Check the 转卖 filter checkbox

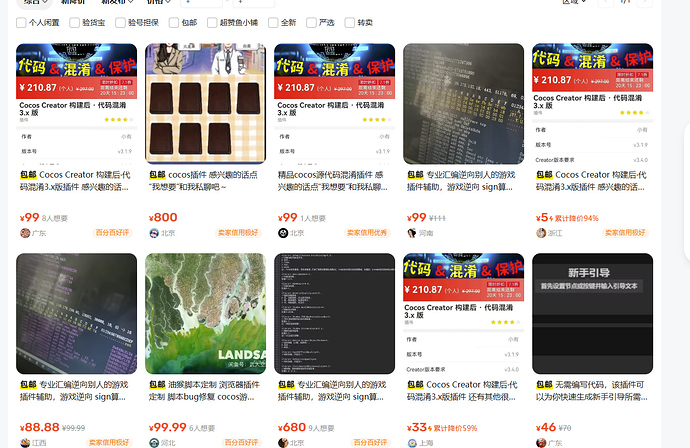pos(350,22)
